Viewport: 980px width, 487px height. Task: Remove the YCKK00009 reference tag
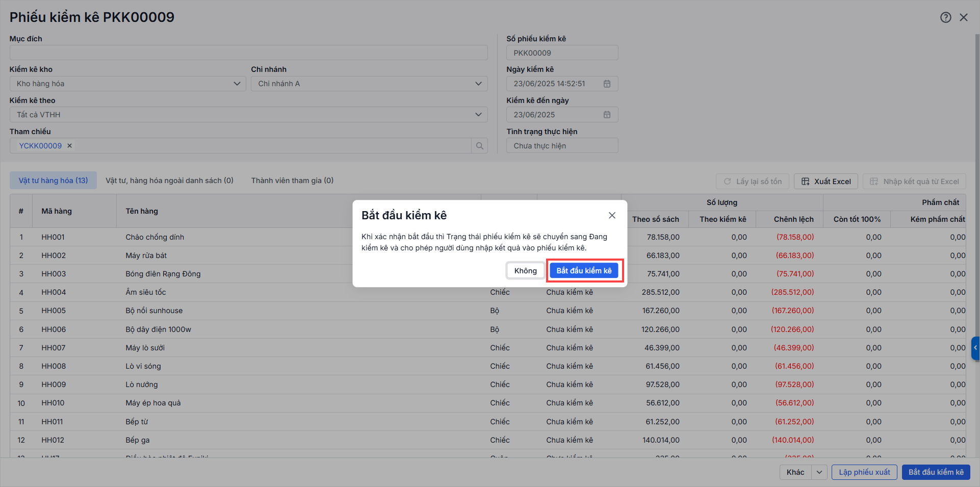[70, 146]
